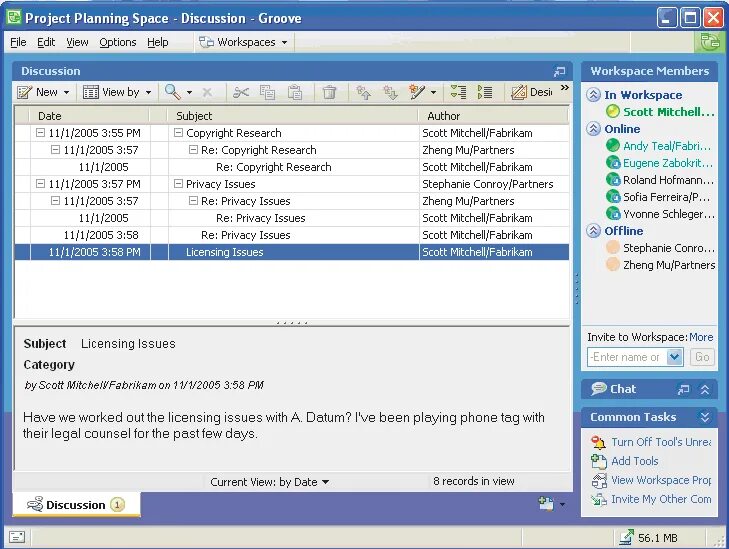Sort by the Date column header

click(x=89, y=116)
